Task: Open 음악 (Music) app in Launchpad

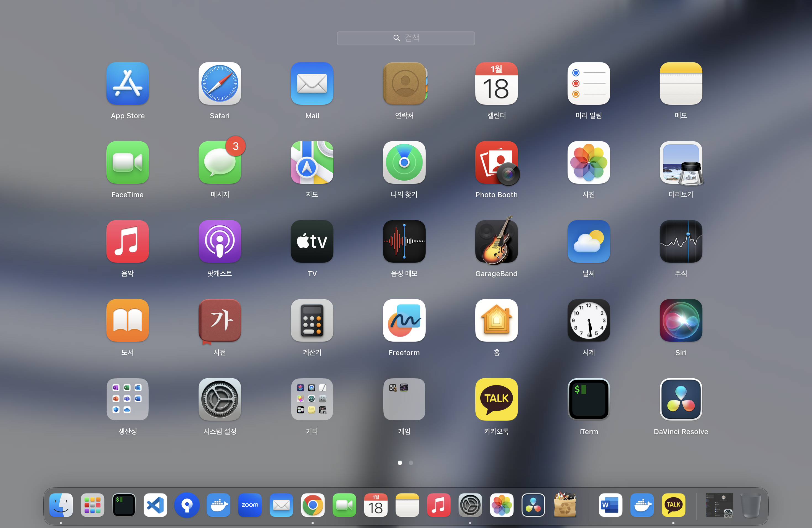Action: (128, 241)
